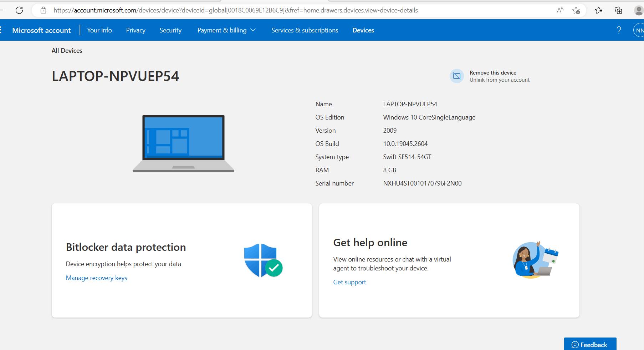Click the View online resources description text
644x350 pixels.
click(x=392, y=264)
